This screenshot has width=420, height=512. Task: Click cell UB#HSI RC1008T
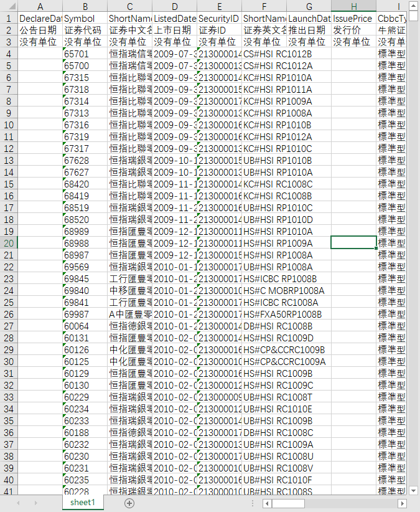click(x=278, y=397)
